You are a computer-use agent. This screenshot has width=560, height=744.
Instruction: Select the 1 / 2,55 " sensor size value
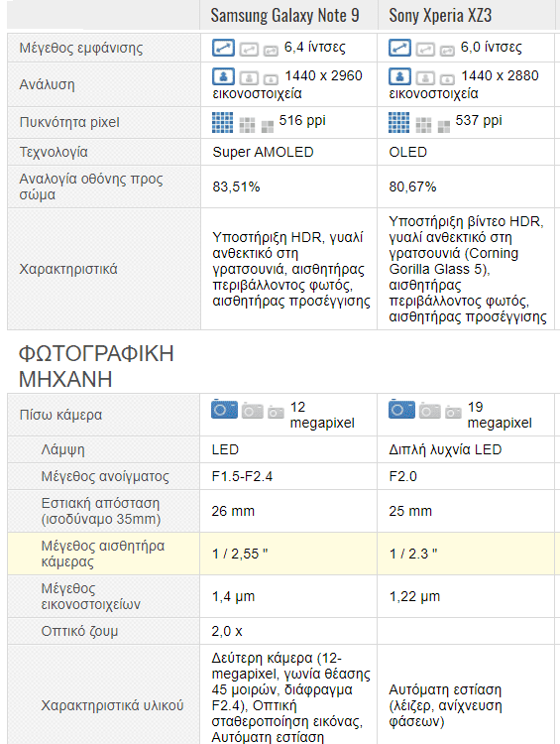click(240, 554)
